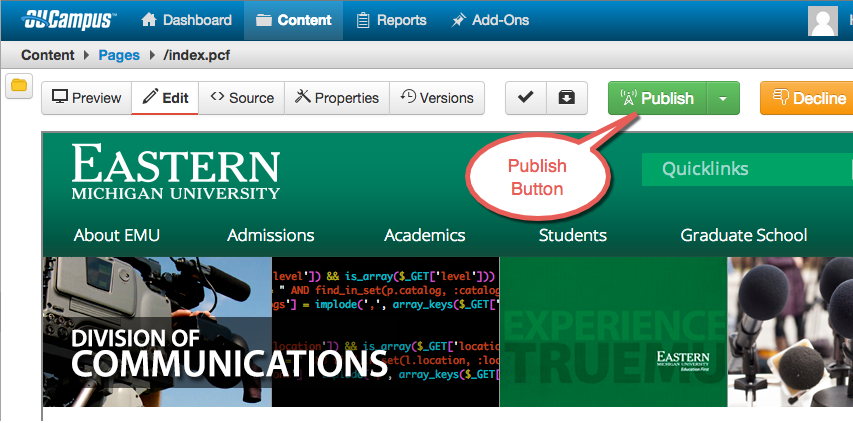
Task: Open the Properties tab
Action: click(x=337, y=98)
